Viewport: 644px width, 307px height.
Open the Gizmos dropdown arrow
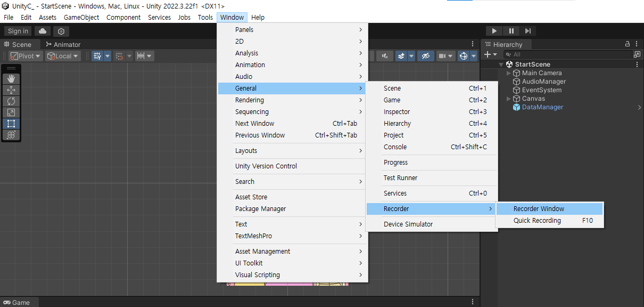pyautogui.click(x=474, y=56)
